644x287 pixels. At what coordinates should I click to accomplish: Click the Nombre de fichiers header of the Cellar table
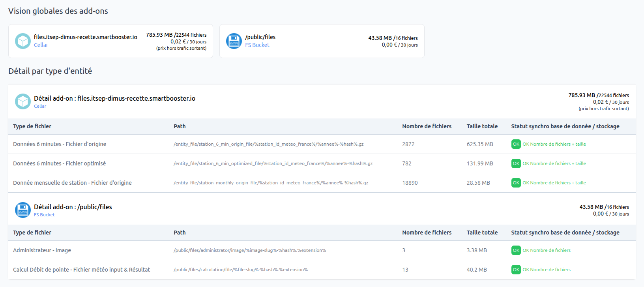(x=427, y=126)
